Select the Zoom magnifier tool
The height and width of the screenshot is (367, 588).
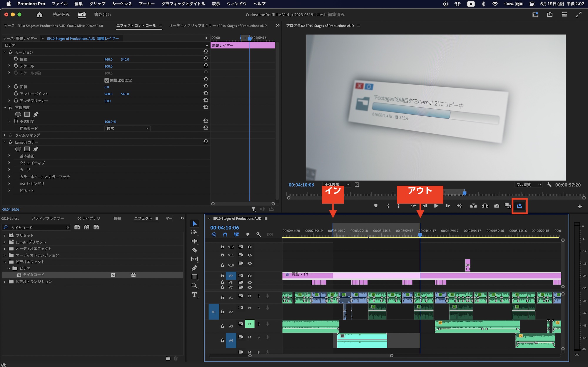(x=194, y=286)
